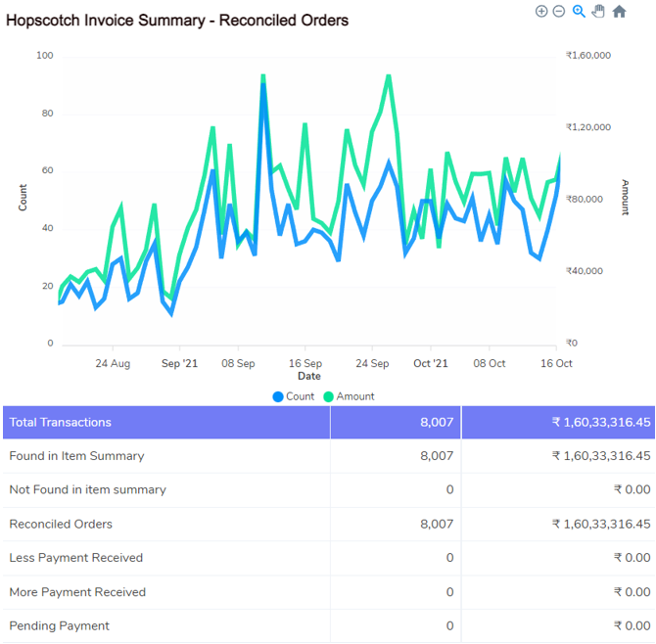Click the ₹1,20,000 amount axis label
This screenshot has height=644, width=656.
pos(588,127)
